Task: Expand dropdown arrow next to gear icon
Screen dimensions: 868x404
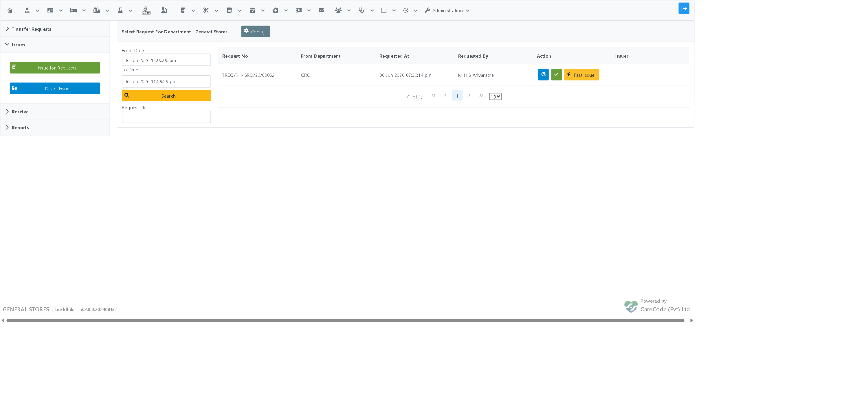Action: [415, 10]
